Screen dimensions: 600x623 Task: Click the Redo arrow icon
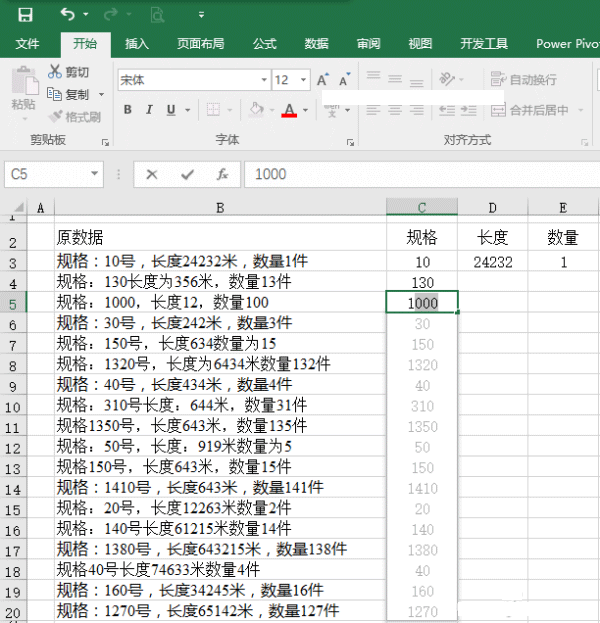[110, 15]
